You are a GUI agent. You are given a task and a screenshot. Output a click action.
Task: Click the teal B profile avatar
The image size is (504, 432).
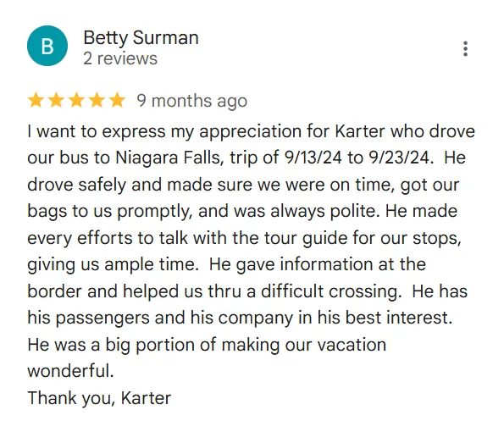[x=47, y=46]
